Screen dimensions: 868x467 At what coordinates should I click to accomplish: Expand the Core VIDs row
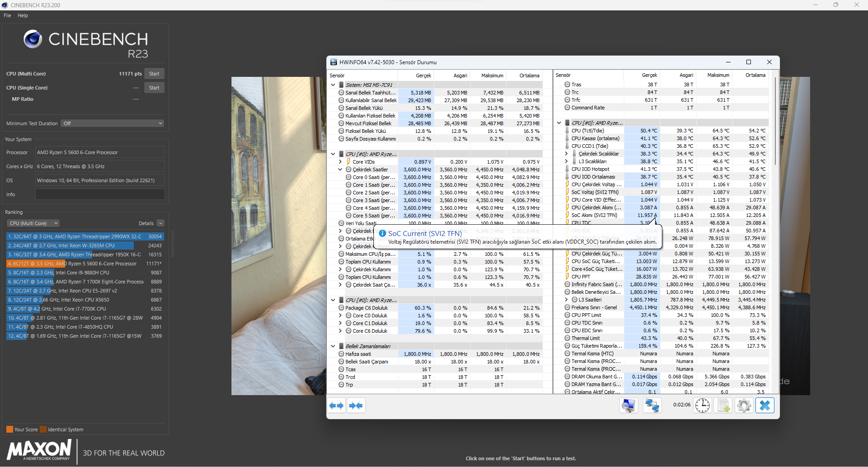tap(340, 162)
